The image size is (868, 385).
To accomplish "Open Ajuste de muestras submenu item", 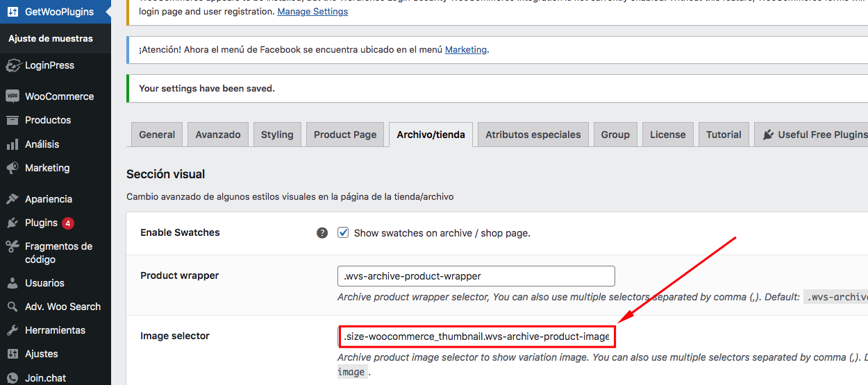I will coord(51,39).
